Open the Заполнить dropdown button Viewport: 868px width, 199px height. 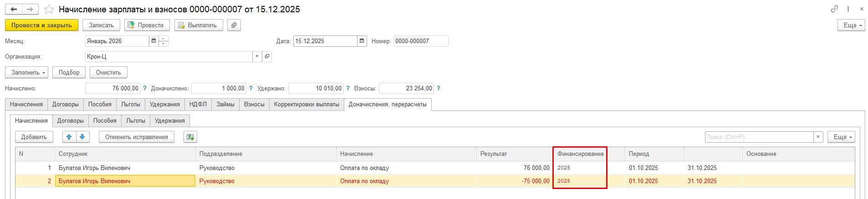click(27, 73)
